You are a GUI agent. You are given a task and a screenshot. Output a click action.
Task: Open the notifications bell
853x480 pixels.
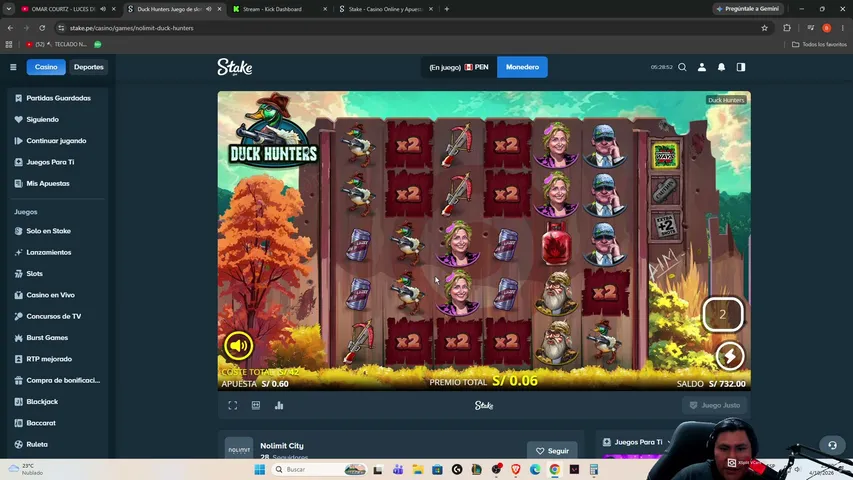tap(721, 67)
